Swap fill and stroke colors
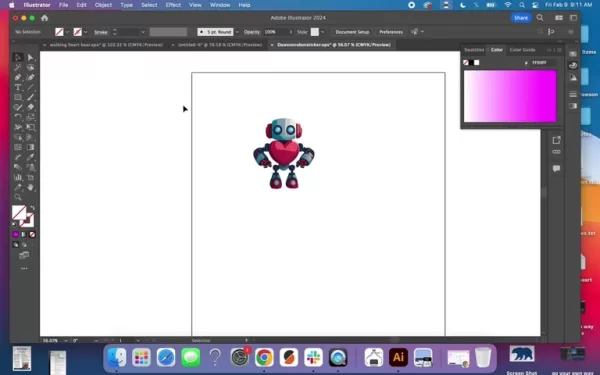 click(x=32, y=208)
